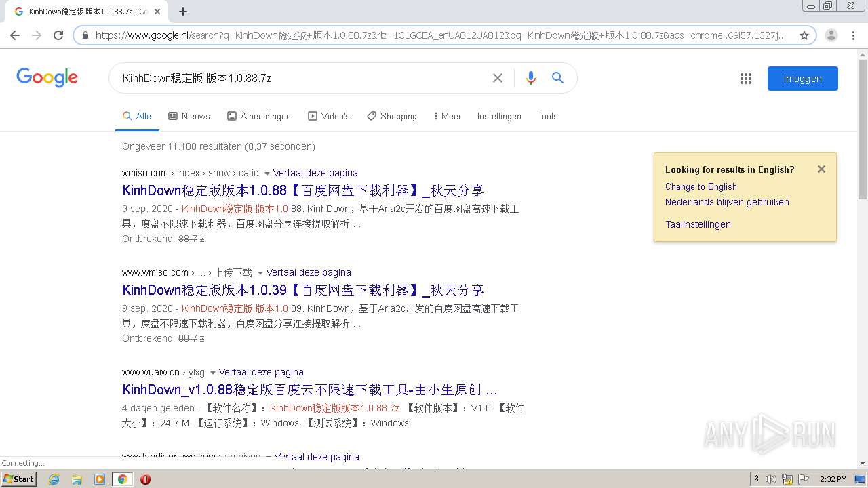Dismiss the English results notice
Screen dimensions: 868x488
point(821,169)
